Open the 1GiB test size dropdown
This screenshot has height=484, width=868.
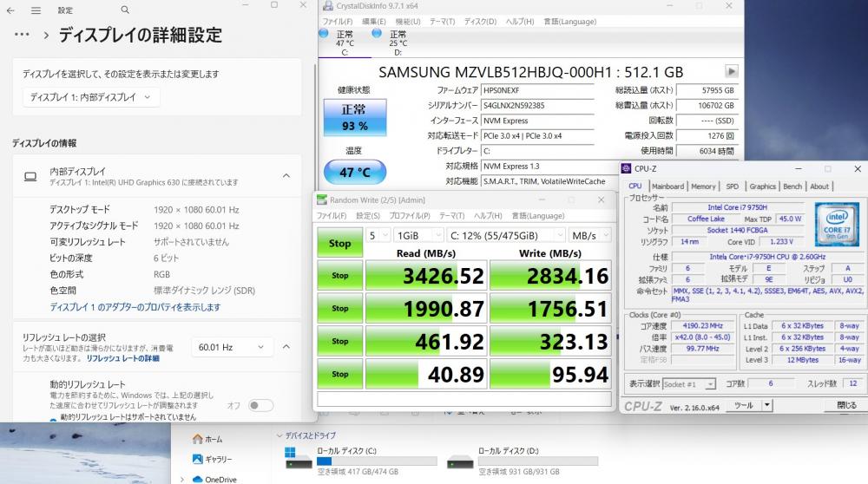pyautogui.click(x=418, y=236)
